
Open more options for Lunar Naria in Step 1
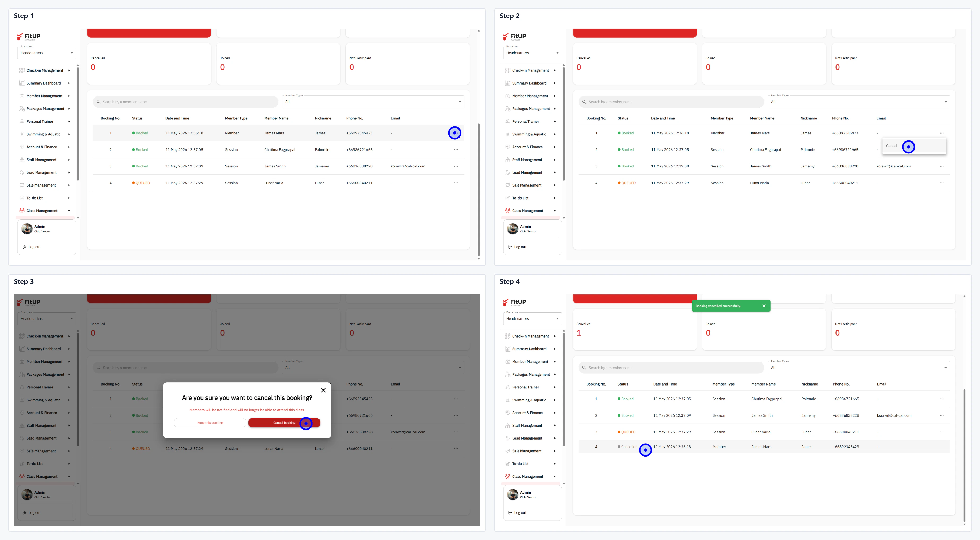coord(456,183)
